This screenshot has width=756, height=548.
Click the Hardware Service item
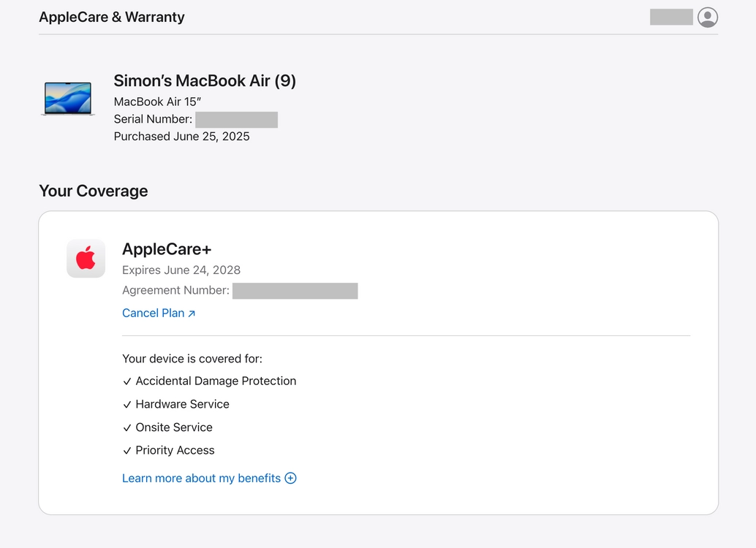pos(176,404)
